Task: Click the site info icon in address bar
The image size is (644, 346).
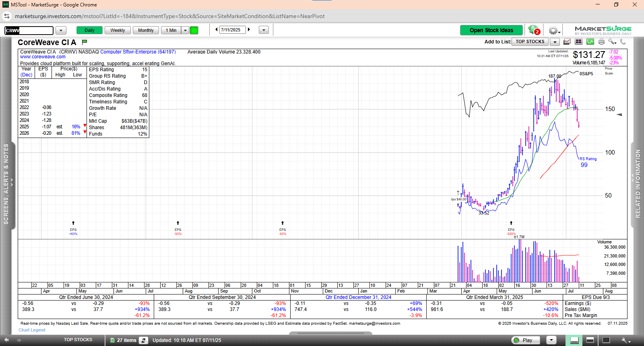Action: click(7, 16)
